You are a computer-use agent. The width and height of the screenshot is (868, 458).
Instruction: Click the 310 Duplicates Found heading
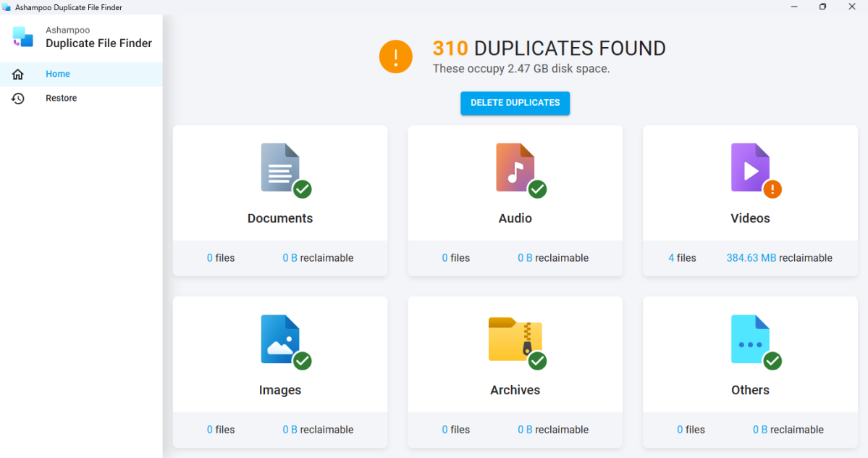(x=549, y=48)
